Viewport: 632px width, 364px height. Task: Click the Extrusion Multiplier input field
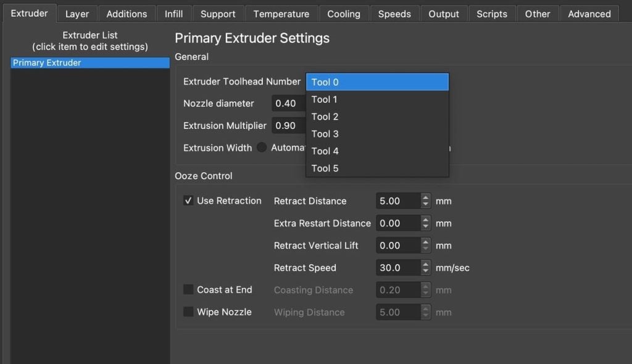[x=288, y=126]
